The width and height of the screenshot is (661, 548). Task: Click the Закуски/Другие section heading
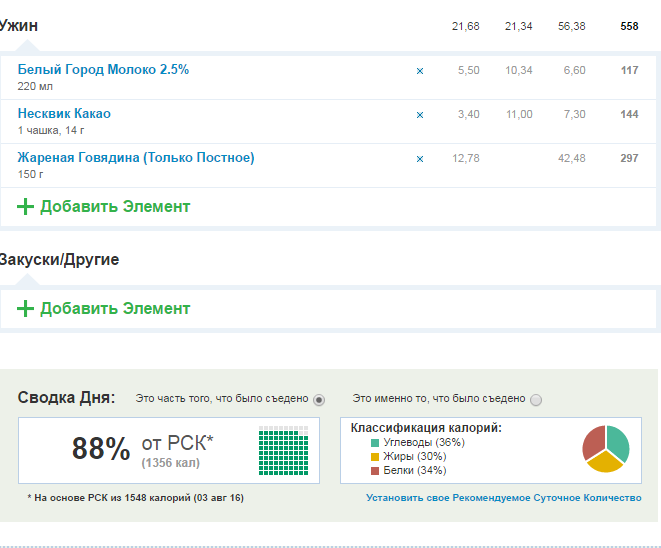click(60, 260)
